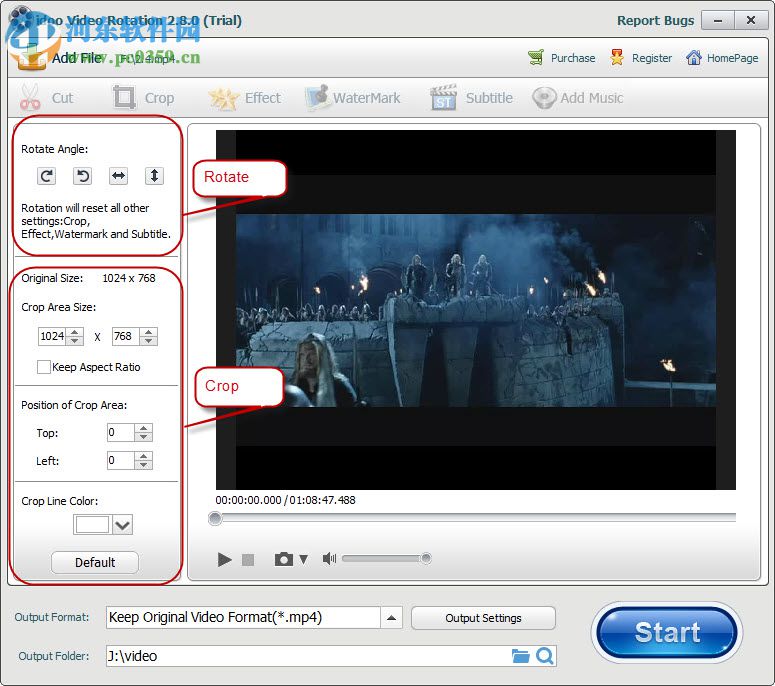Viewport: 775px width, 686px height.
Task: Switch to Add Music tab
Action: (578, 98)
